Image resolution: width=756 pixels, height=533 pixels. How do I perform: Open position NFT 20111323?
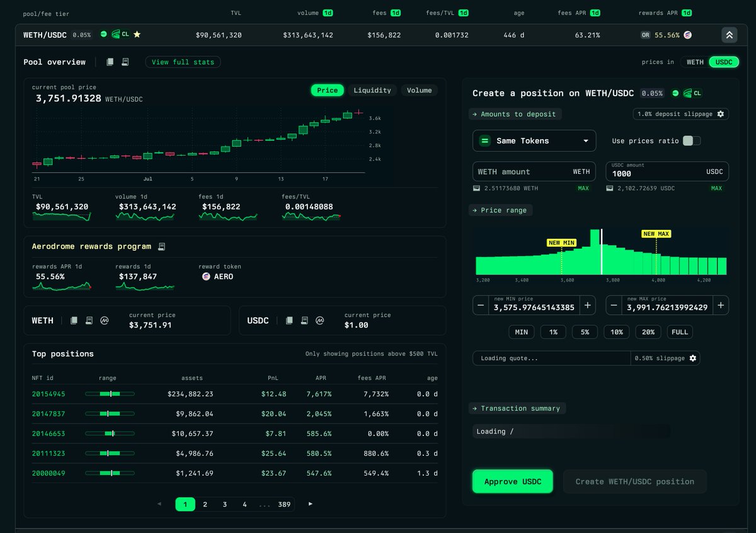pyautogui.click(x=49, y=453)
